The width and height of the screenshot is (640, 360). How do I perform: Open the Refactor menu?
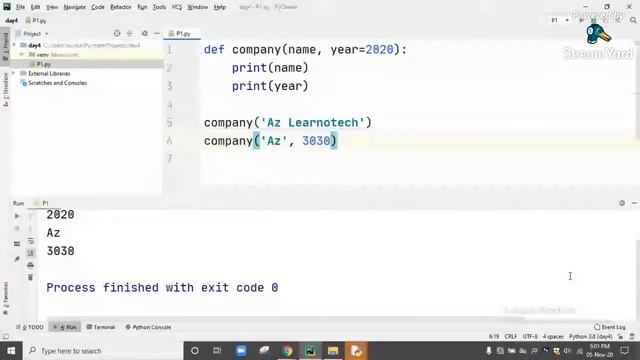121,7
